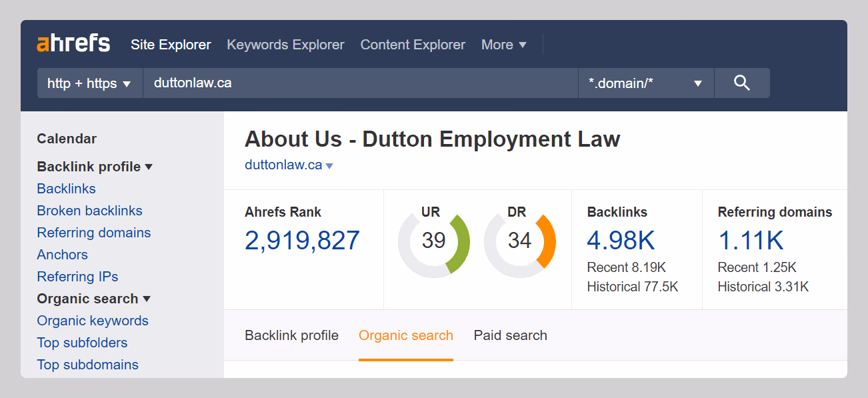This screenshot has height=398, width=868.
Task: Open Referring IPs report
Action: [77, 277]
